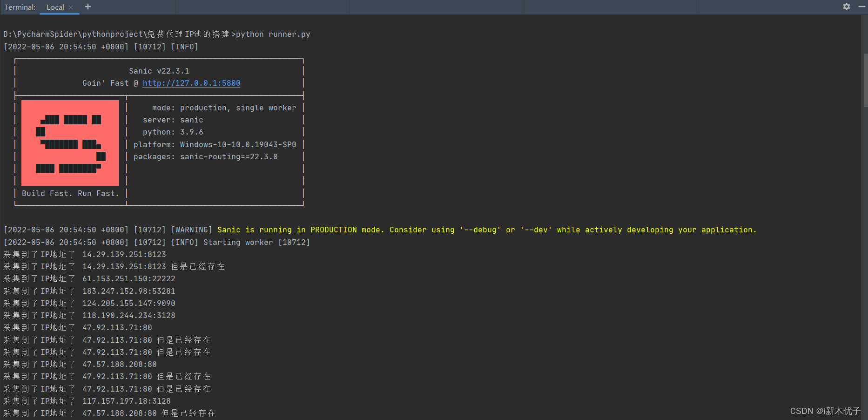Open terminal settings gear icon

(847, 7)
